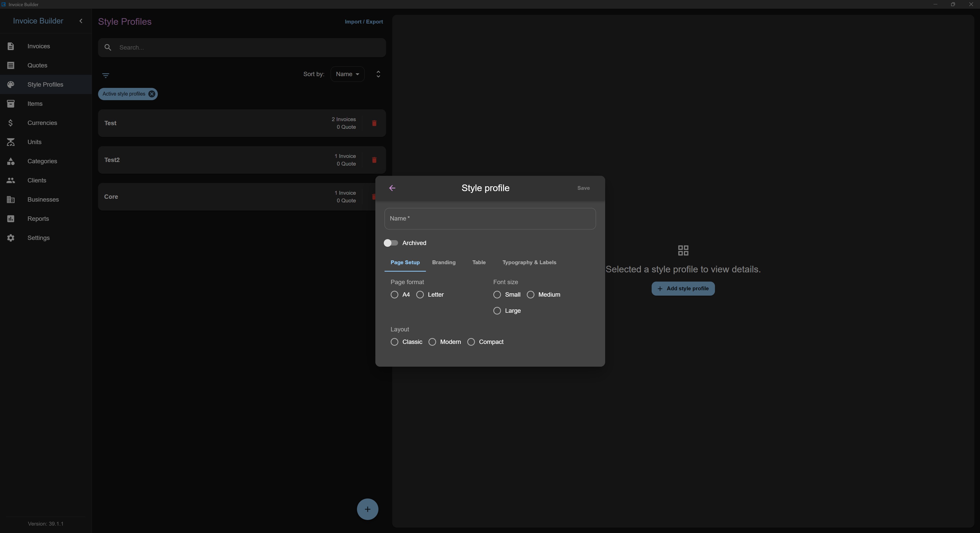Open the Businesses section
Screen dimensions: 980x533
tap(46, 200)
